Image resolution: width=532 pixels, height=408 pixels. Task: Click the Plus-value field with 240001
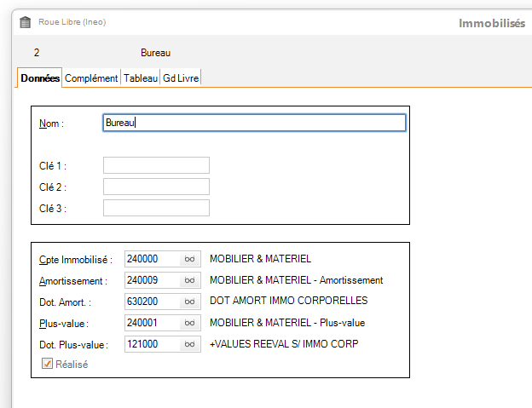152,323
